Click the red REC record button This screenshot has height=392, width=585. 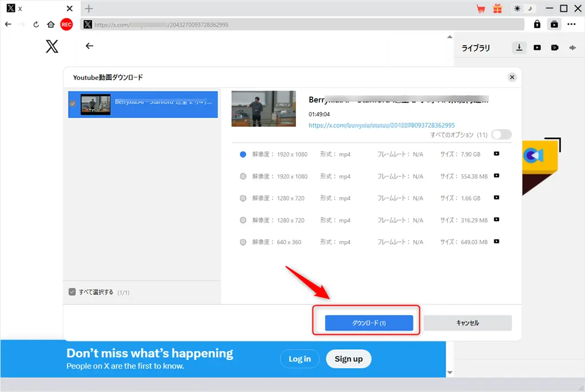[67, 25]
